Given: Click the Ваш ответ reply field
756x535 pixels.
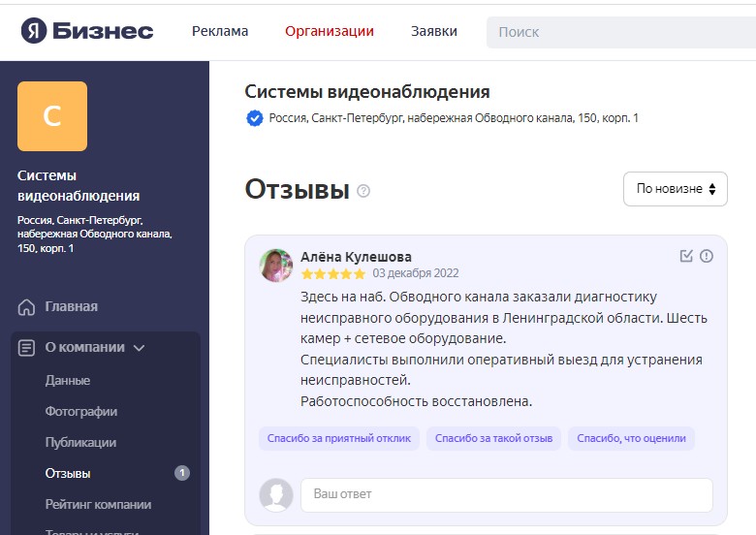Looking at the screenshot, I should (x=506, y=494).
